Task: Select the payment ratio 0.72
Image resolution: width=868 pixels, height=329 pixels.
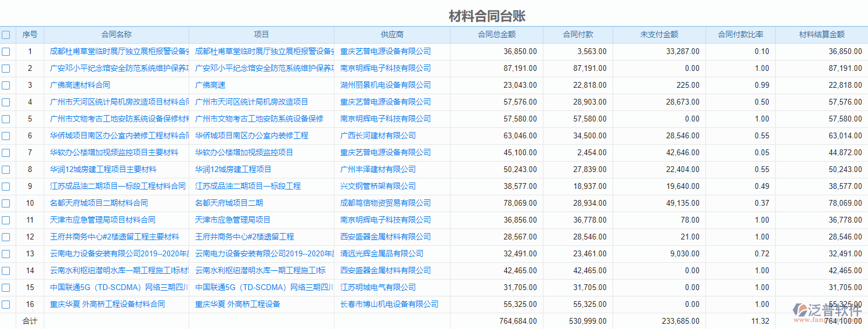Action: 762,254
